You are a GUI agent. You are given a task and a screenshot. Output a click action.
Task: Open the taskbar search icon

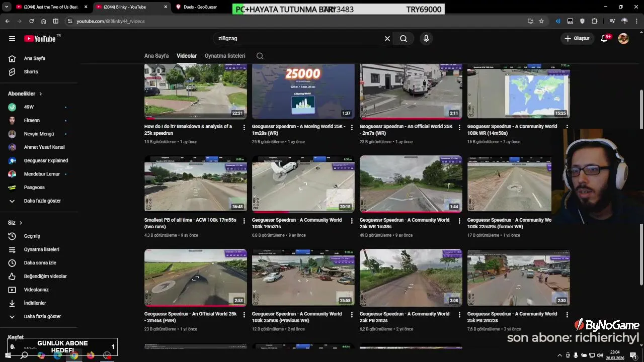click(x=24, y=355)
